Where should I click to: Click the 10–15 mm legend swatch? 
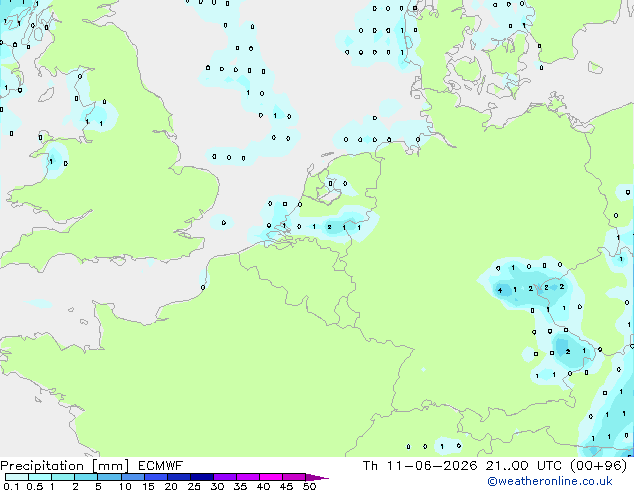pos(132,477)
